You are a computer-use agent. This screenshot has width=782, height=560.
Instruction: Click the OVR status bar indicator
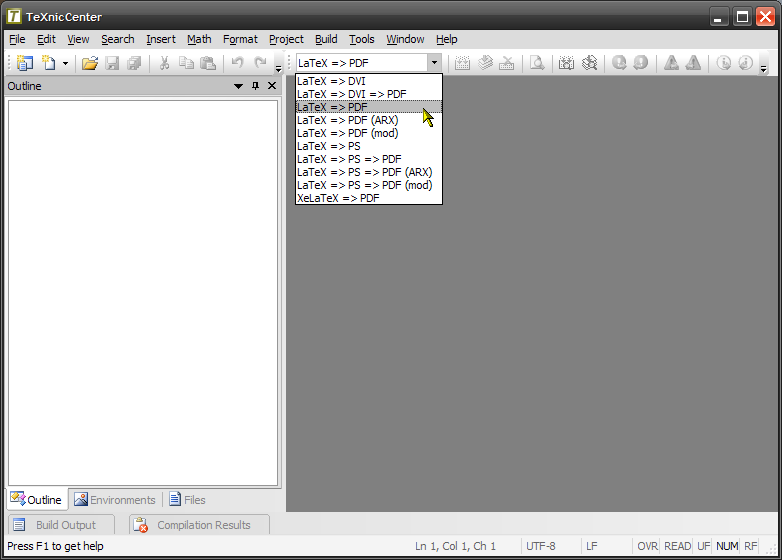(647, 546)
